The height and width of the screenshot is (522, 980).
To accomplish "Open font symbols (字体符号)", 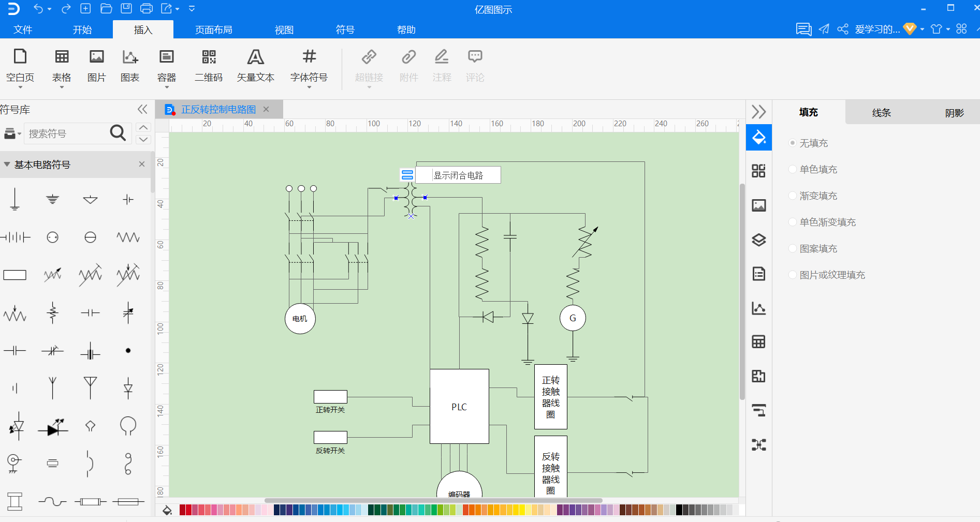I will 309,66.
